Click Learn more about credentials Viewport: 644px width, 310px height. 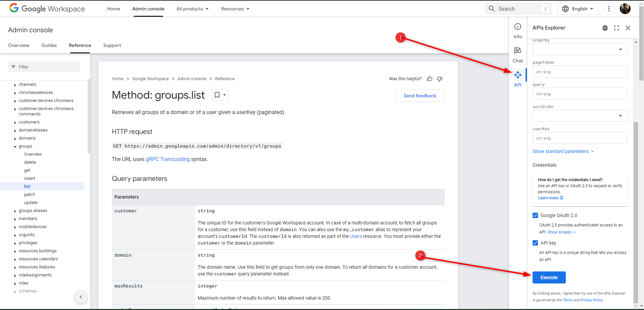550,198
